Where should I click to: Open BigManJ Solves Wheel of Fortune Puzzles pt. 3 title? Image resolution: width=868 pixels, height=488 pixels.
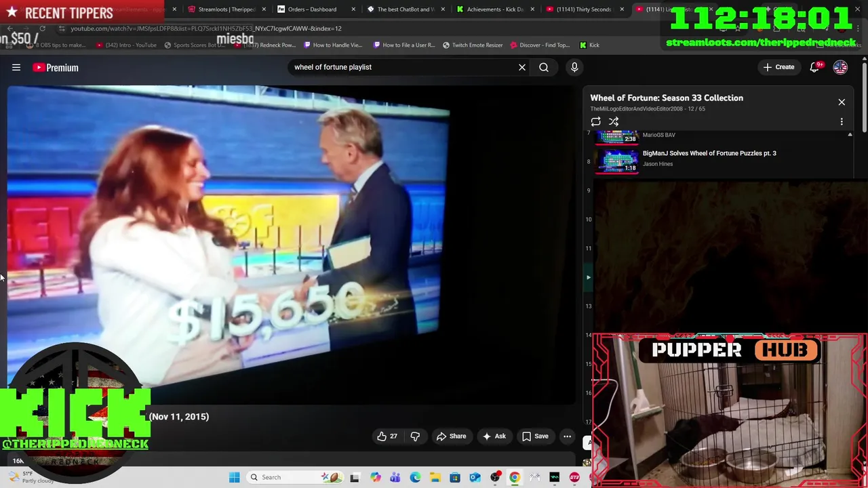[x=709, y=153]
